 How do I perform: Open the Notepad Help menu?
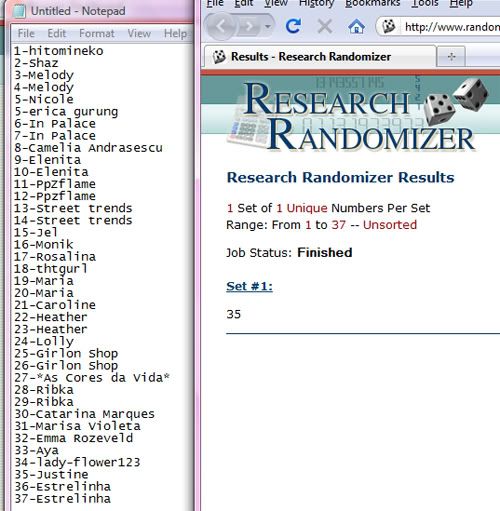pos(175,33)
